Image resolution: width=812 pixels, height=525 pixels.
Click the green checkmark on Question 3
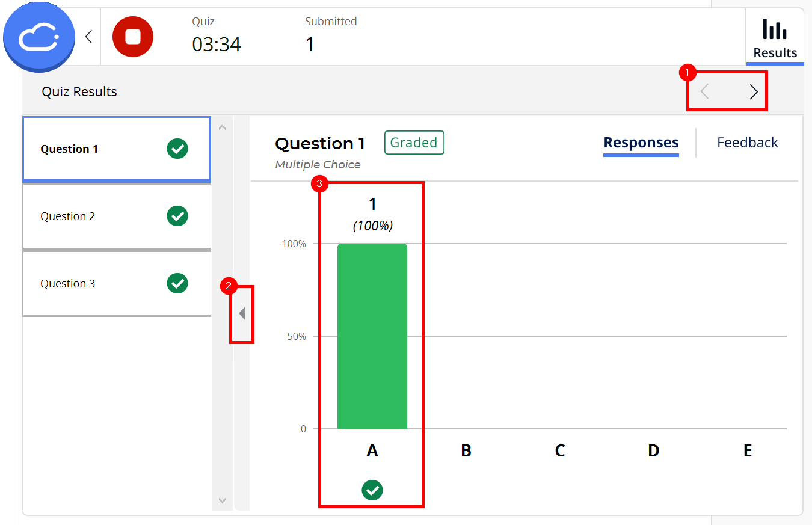point(177,283)
